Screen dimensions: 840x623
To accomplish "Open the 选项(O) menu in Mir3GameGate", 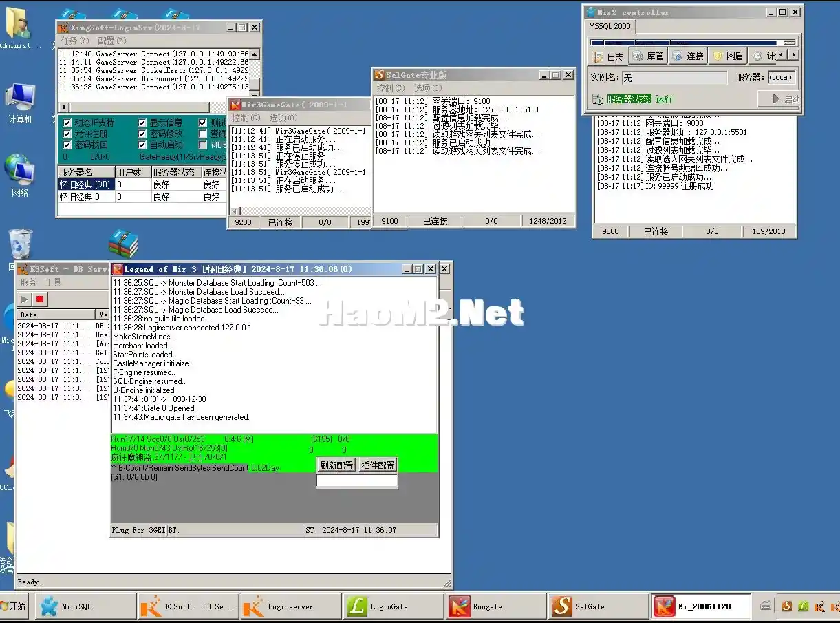I will [283, 118].
